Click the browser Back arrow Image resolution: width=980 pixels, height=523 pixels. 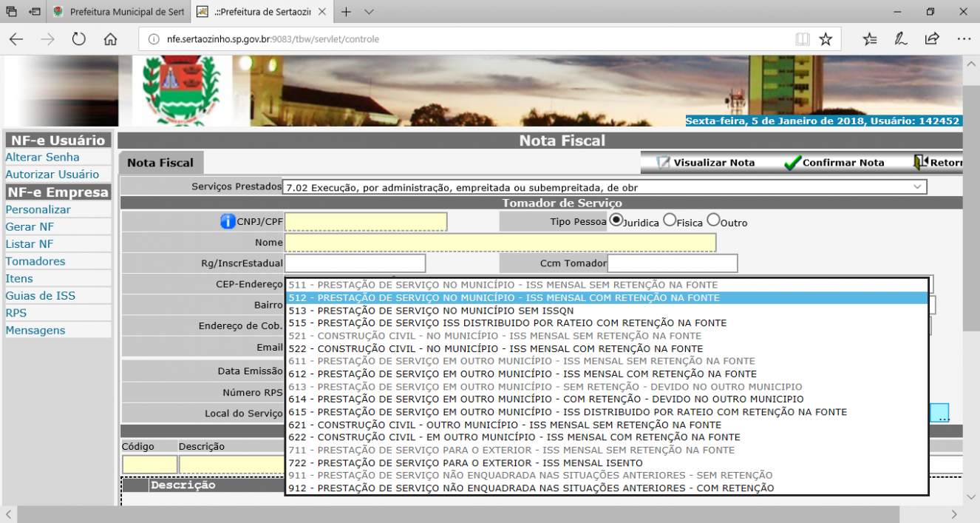[x=16, y=39]
